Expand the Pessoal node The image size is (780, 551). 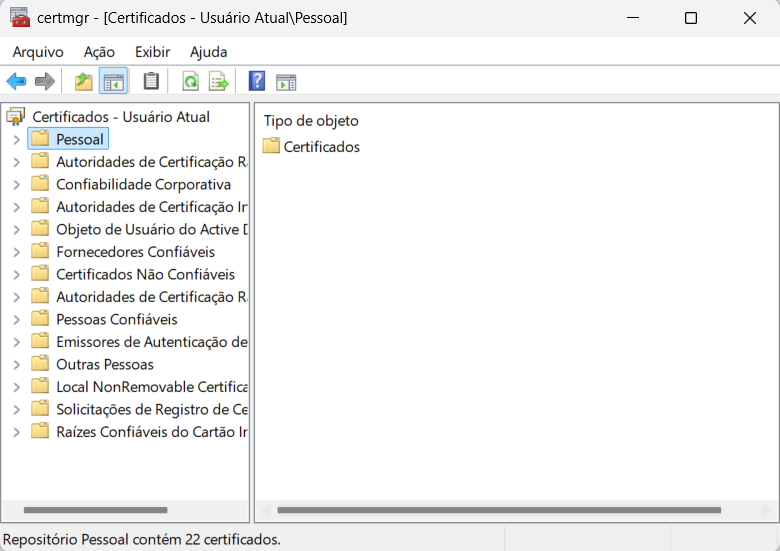(x=16, y=139)
